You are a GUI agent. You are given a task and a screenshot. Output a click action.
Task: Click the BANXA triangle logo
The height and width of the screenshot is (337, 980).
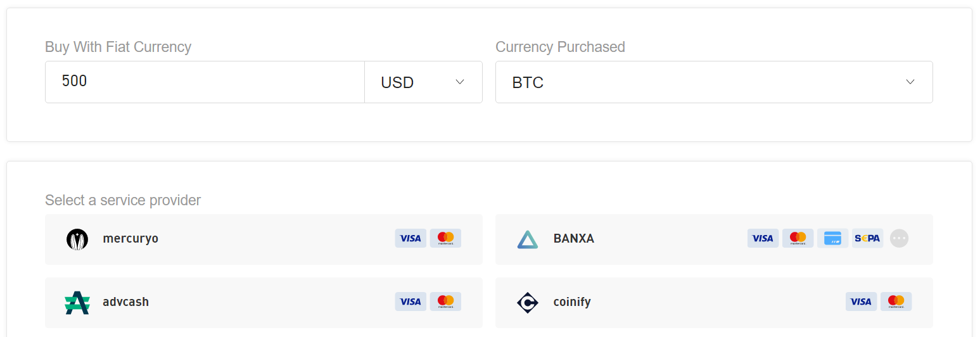pyautogui.click(x=527, y=239)
